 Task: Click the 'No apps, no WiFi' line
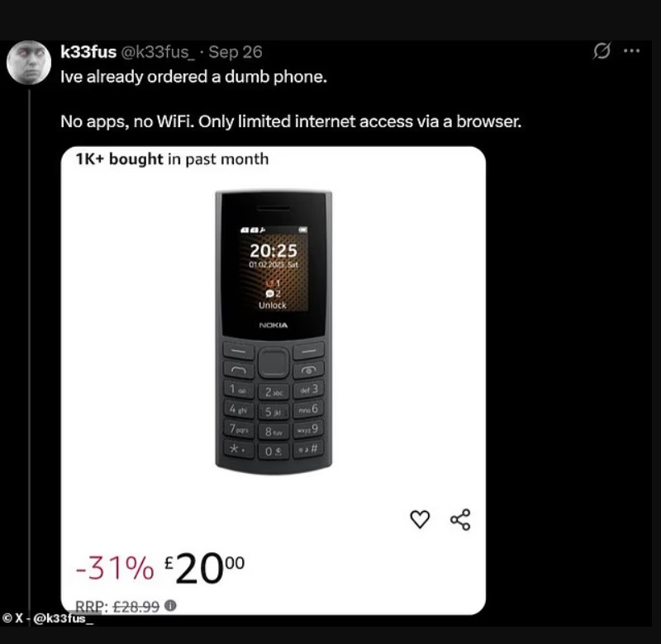[x=291, y=121]
